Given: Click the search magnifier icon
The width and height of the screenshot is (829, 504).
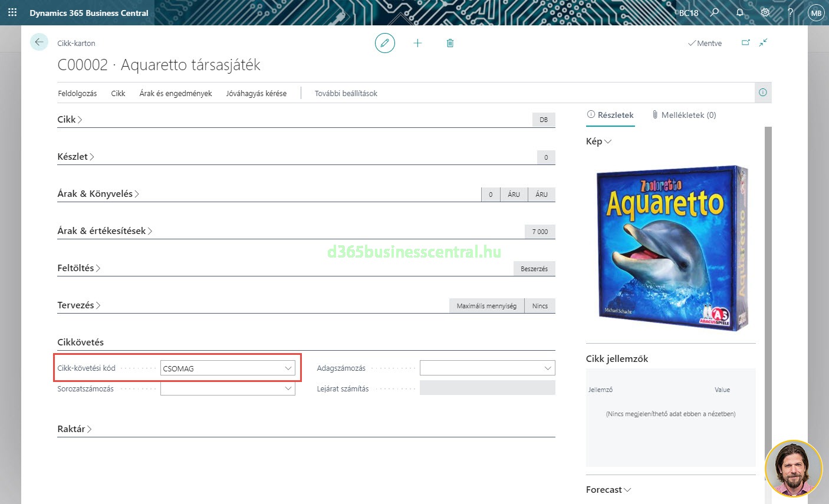Looking at the screenshot, I should tap(714, 12).
